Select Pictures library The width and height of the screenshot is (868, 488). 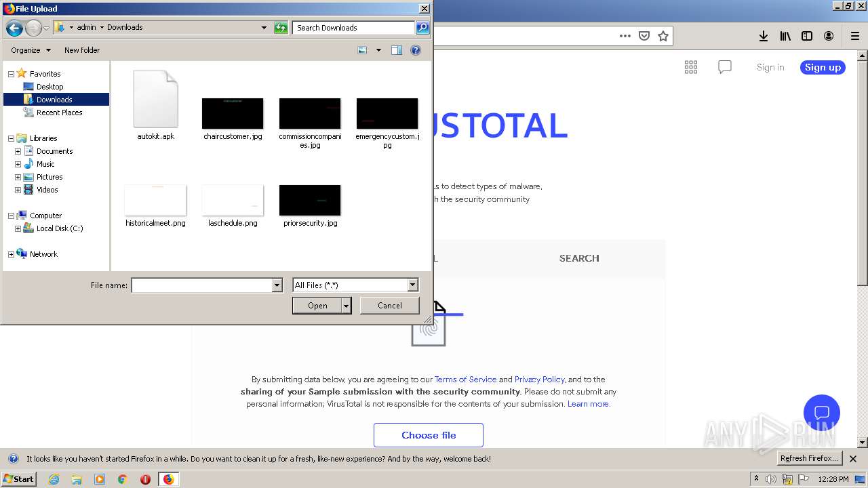[50, 177]
